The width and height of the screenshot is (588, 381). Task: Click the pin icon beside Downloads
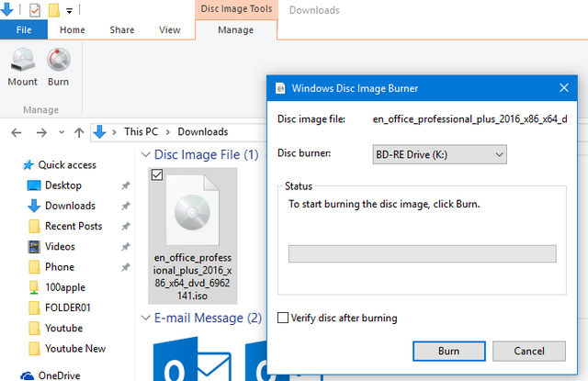click(x=126, y=206)
